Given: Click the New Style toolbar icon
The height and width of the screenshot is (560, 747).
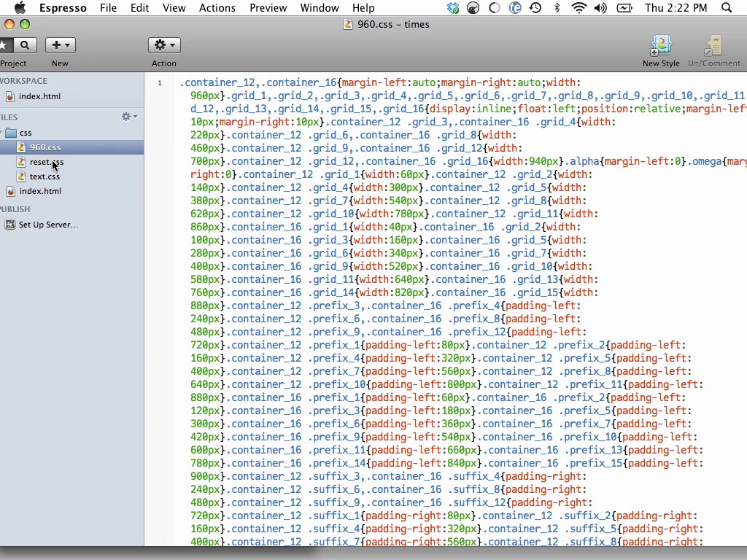Looking at the screenshot, I should (x=661, y=46).
